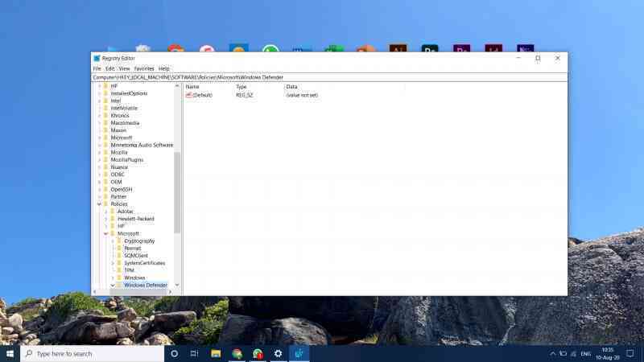Viewport: 644px width, 362px height.
Task: Select the Mozilla key
Action: point(119,153)
